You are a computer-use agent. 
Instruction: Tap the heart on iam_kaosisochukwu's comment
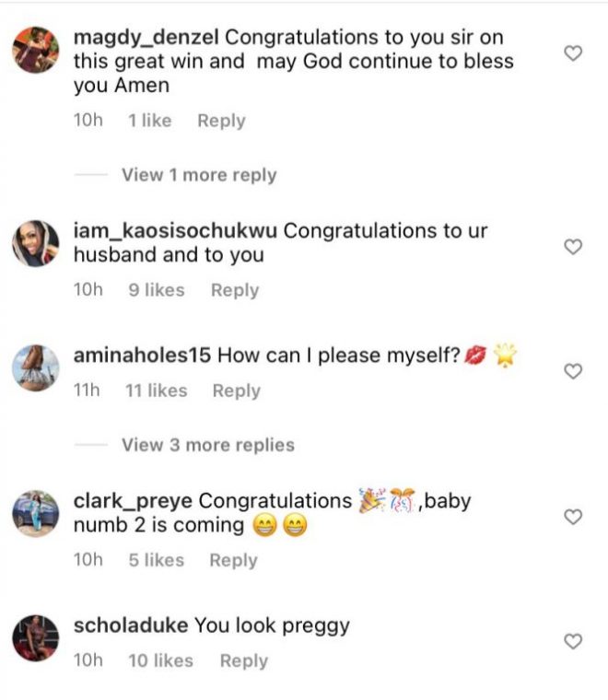coord(573,246)
